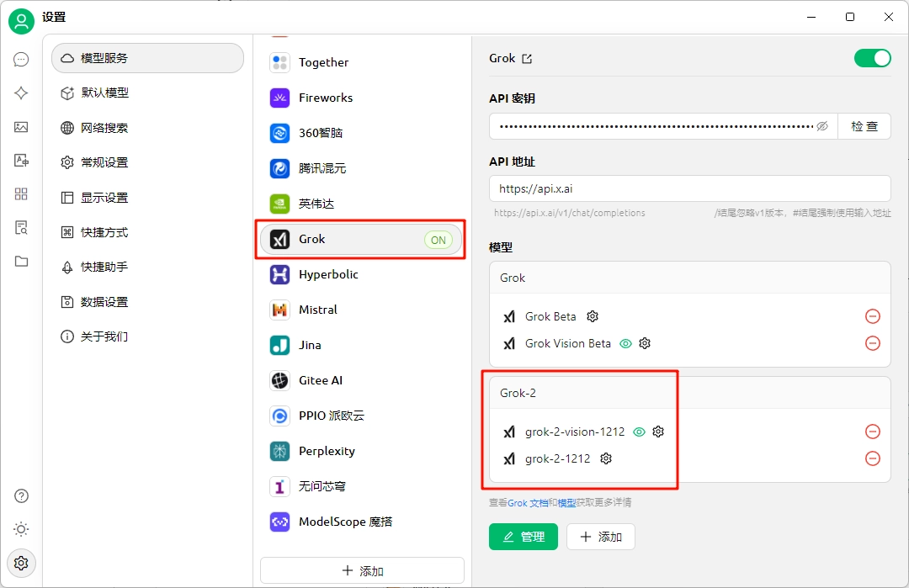Click the green 管理 models button
Screen dimensions: 909x588
pyautogui.click(x=524, y=537)
